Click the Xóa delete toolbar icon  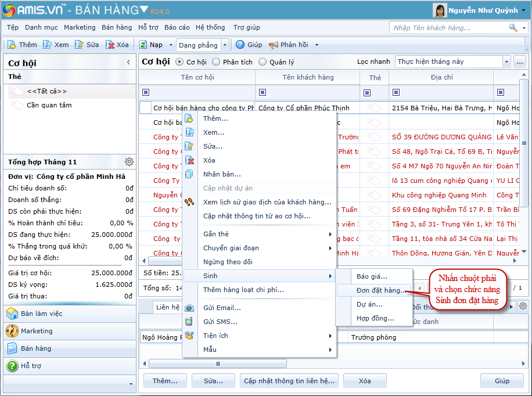point(109,45)
